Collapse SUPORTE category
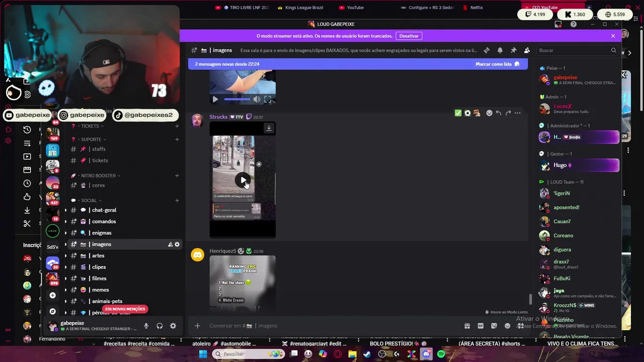The height and width of the screenshot is (362, 644). pos(94,139)
